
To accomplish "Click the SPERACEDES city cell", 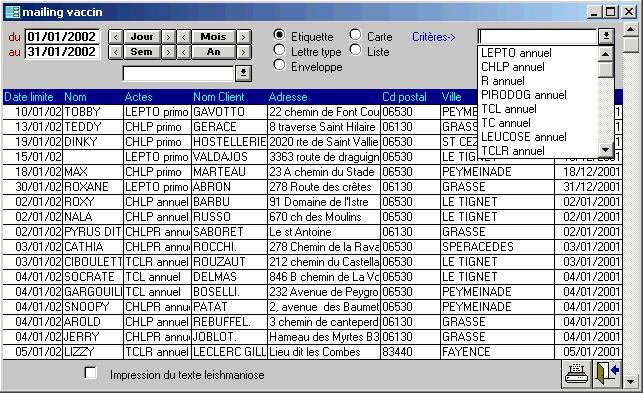I will (497, 247).
